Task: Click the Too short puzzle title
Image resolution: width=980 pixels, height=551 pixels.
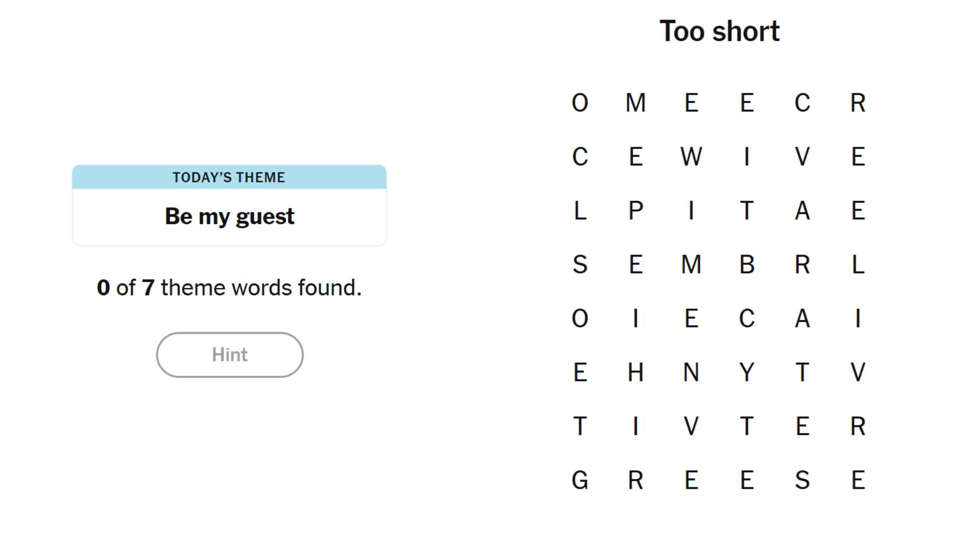Action: pyautogui.click(x=720, y=32)
